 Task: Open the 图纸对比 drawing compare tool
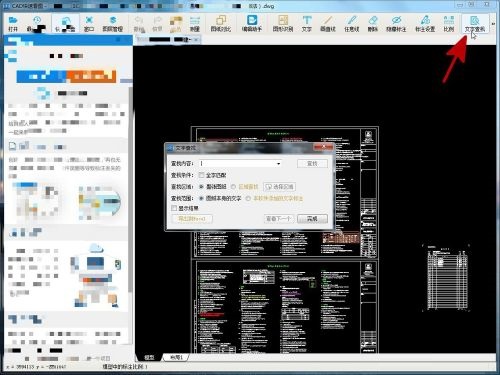[221, 24]
